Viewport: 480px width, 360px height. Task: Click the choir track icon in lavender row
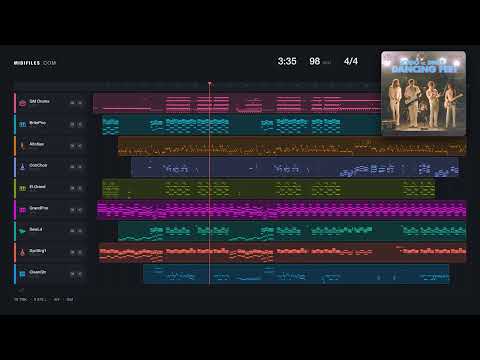(22, 167)
